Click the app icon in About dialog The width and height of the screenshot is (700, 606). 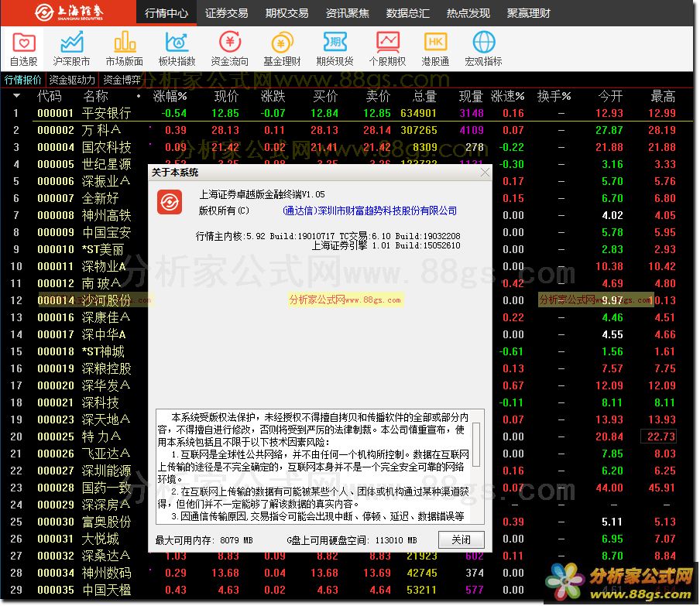click(170, 202)
